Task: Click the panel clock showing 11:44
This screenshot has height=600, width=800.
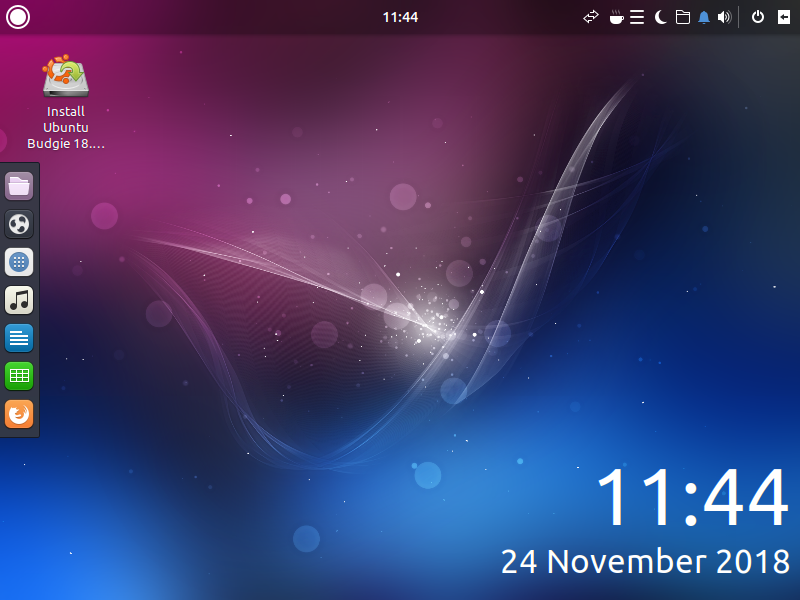Action: (x=400, y=17)
